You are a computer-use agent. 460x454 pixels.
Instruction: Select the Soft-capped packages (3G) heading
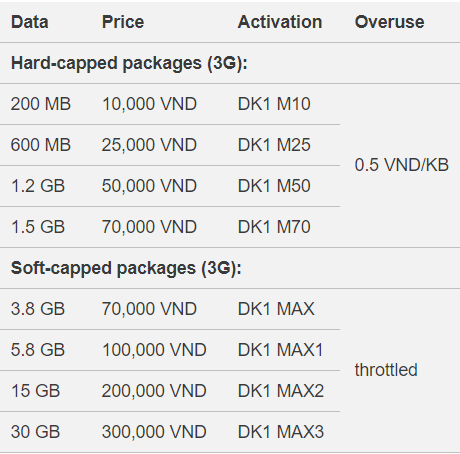pos(126,268)
